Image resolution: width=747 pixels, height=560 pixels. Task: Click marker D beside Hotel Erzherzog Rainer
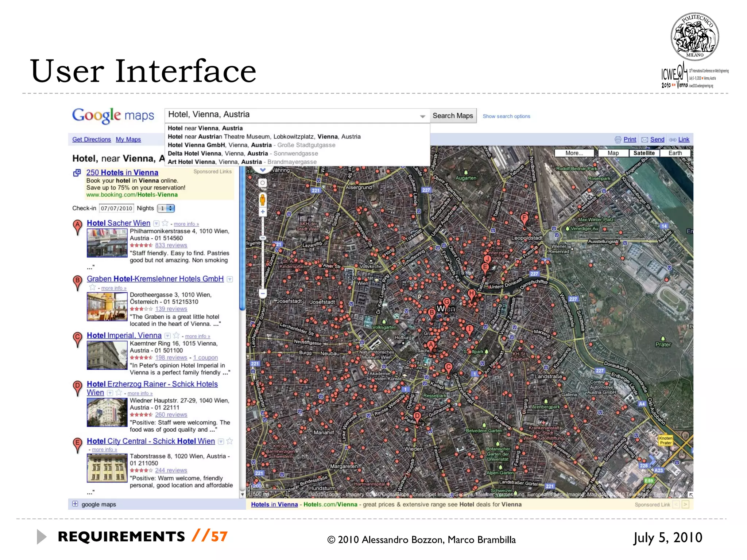77,388
